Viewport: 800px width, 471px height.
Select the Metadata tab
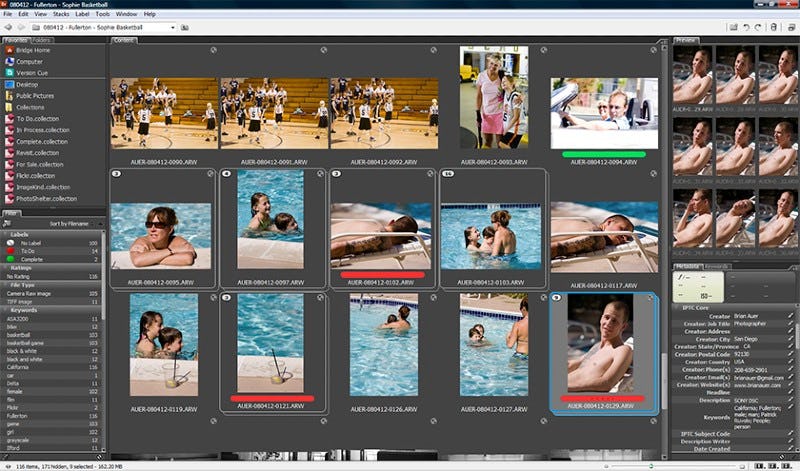[688, 266]
